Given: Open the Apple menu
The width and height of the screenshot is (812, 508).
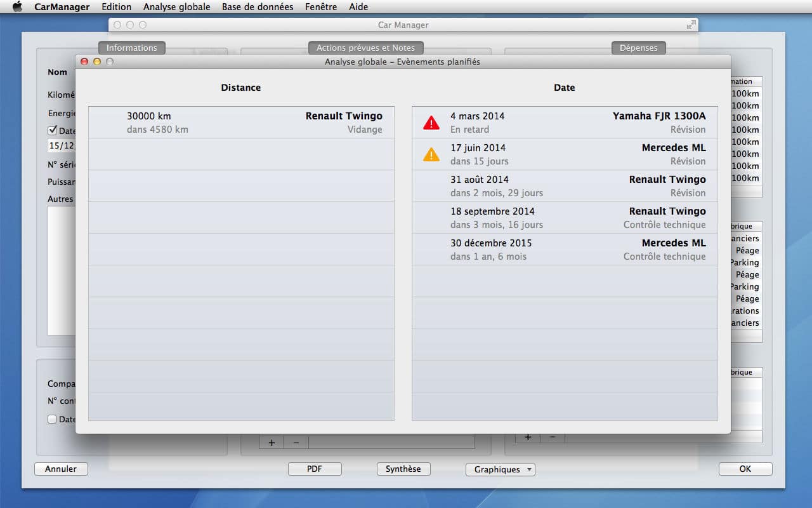Looking at the screenshot, I should click(x=17, y=7).
